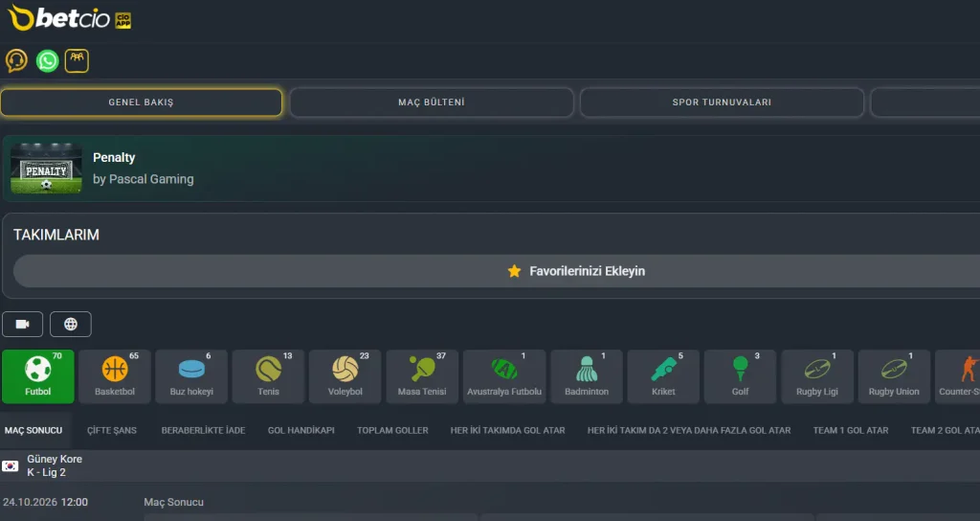
Task: Select the Tenis sport tile
Action: [x=269, y=375]
